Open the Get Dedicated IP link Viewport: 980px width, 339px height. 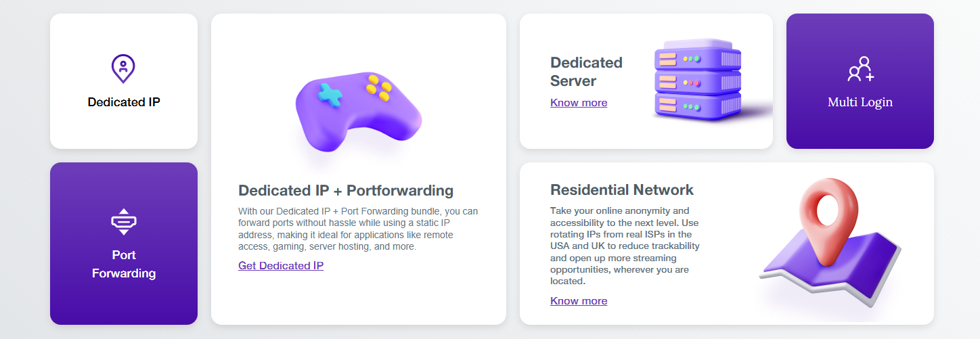(281, 265)
